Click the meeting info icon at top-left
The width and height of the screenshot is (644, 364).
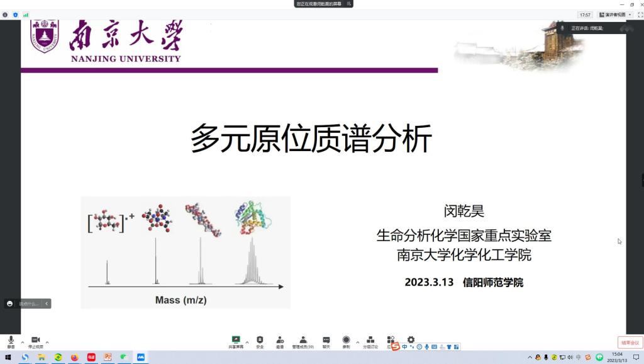6,14
